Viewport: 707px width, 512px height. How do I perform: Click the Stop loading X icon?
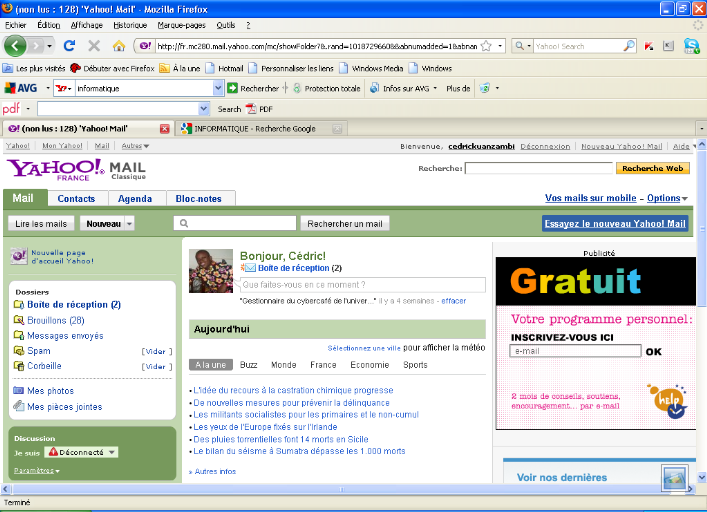click(94, 46)
